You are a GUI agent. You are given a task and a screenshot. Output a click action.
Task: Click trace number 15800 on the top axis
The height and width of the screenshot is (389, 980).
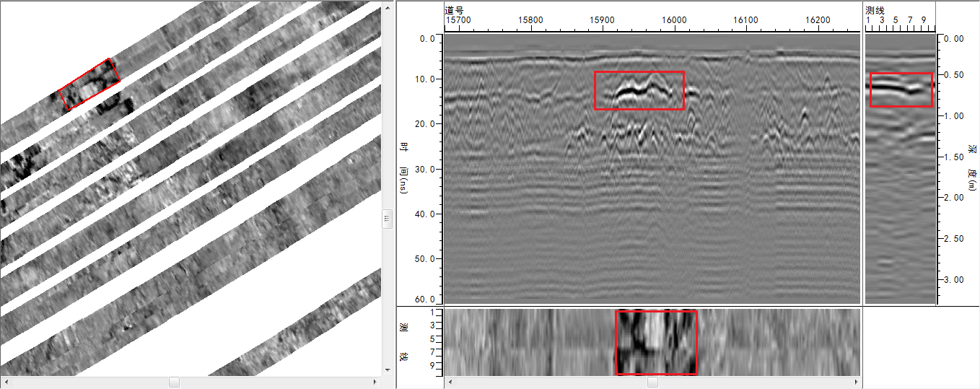pos(530,21)
